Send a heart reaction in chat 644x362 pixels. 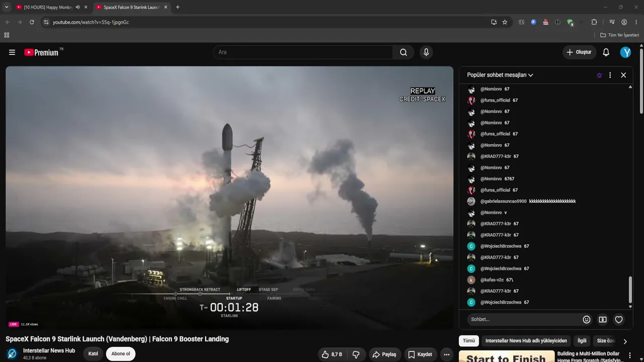tap(619, 319)
